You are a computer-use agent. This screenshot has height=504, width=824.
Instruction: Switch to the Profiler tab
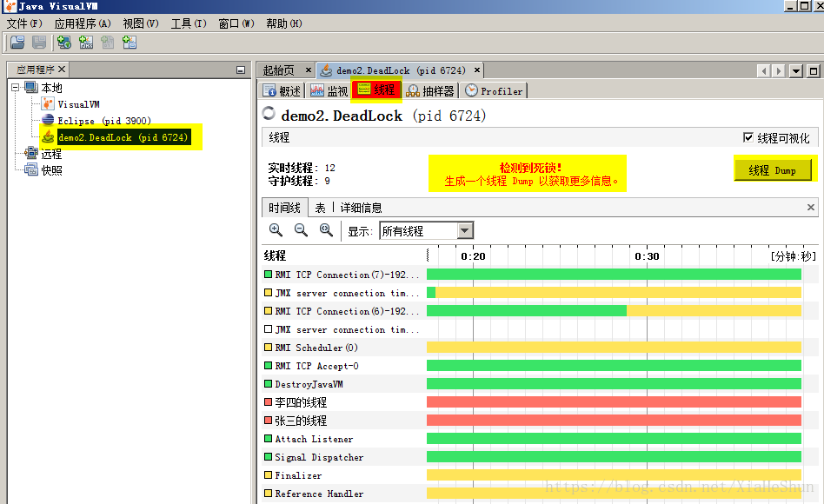[x=494, y=91]
